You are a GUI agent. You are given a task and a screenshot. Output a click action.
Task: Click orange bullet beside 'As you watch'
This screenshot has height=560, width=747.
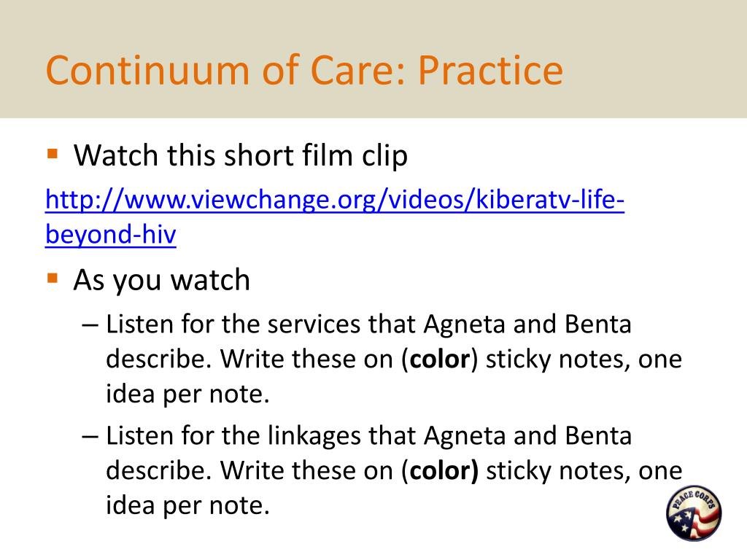tap(53, 278)
